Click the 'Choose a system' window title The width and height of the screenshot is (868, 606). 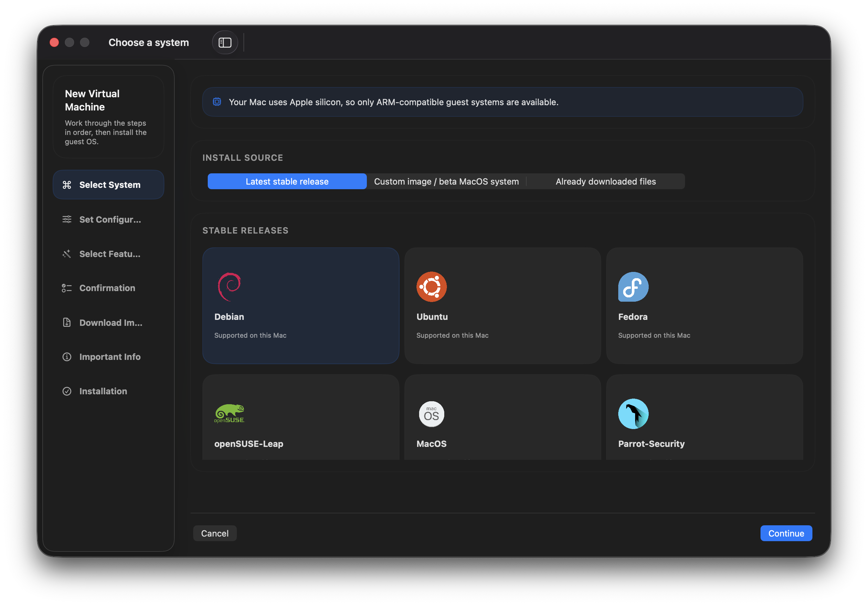tap(149, 42)
